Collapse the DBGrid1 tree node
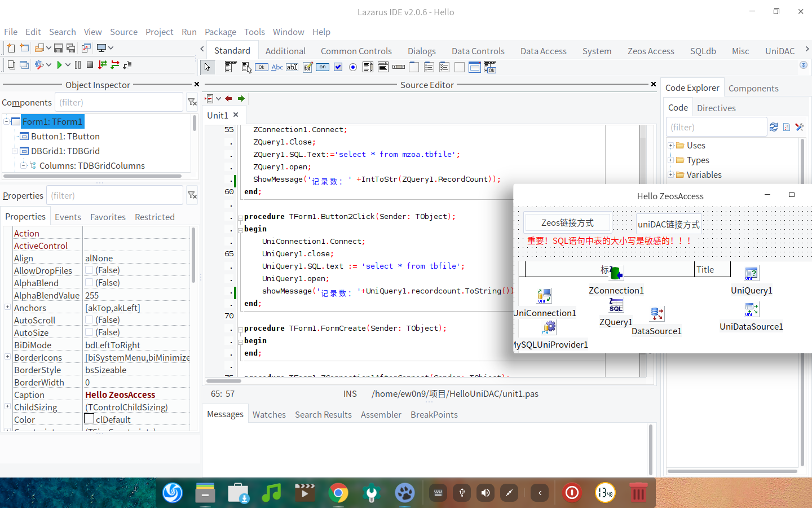The image size is (812, 508). coord(15,151)
